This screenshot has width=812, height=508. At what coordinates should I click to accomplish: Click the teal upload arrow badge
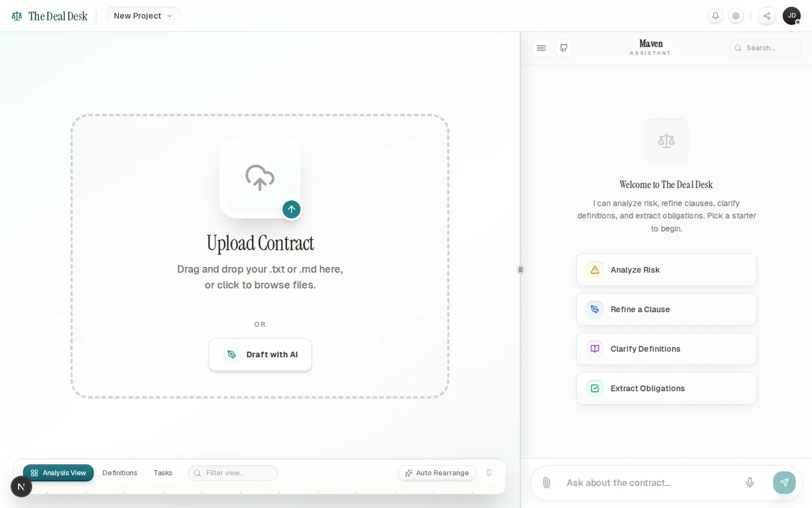coord(292,210)
